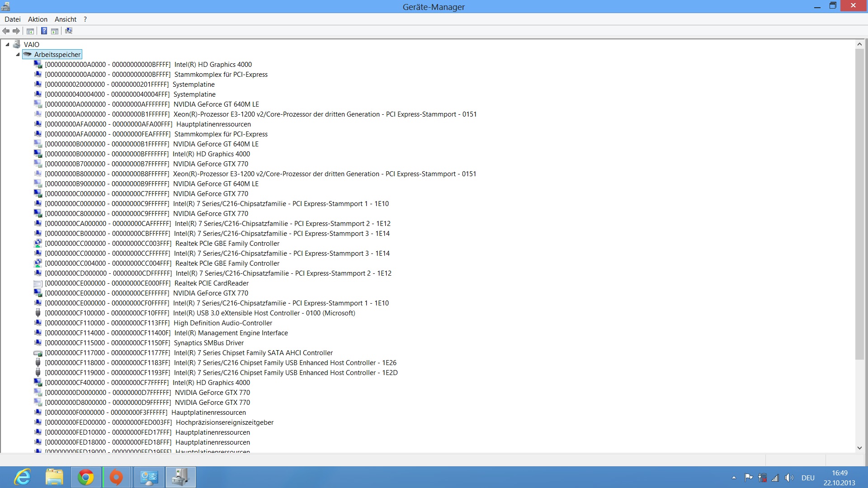Toggle the action pane toolbar icon

click(55, 31)
